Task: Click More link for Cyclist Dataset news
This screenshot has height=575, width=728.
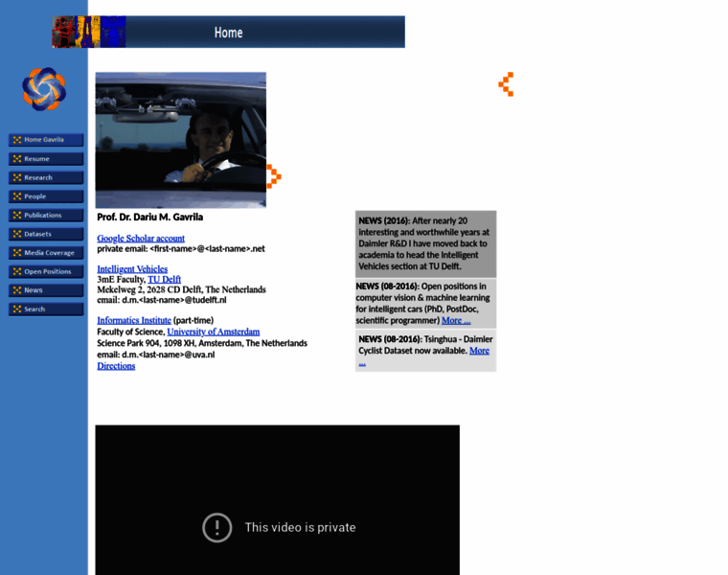Action: click(479, 351)
